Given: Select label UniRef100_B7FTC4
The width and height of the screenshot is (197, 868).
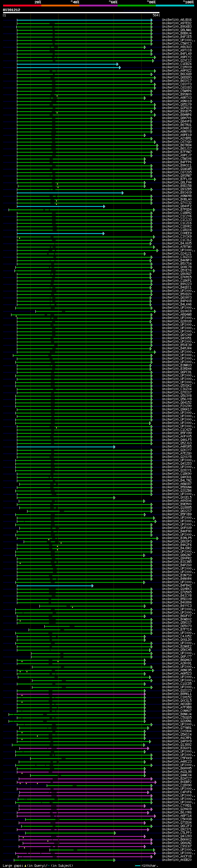Looking at the screenshot, I should tap(177, 629).
